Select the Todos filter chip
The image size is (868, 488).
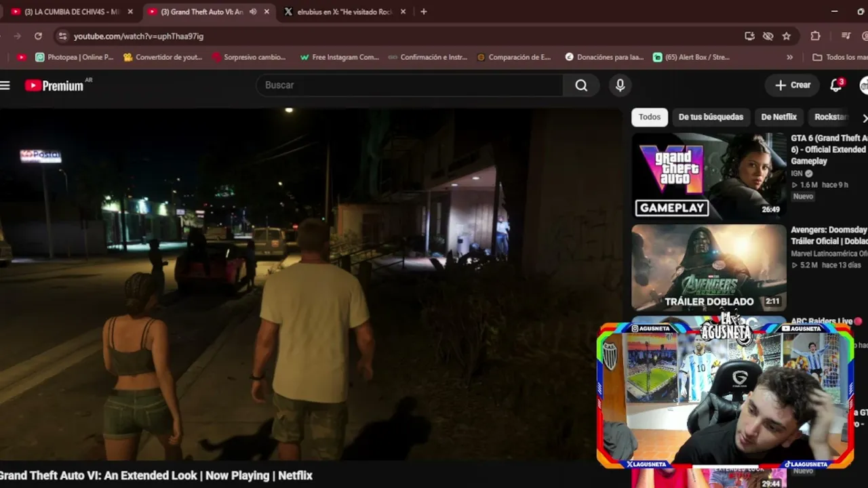(650, 117)
